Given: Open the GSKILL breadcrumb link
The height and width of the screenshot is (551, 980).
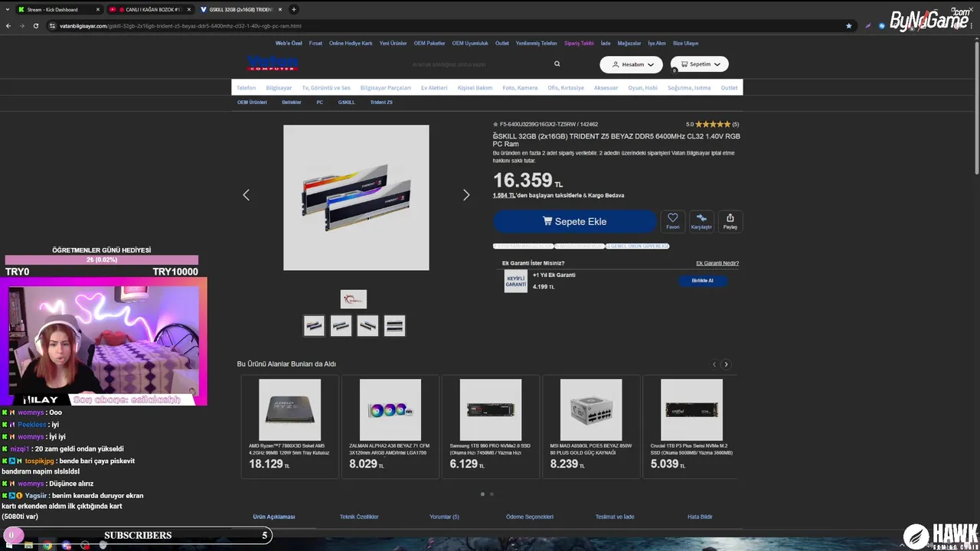Looking at the screenshot, I should [x=346, y=103].
